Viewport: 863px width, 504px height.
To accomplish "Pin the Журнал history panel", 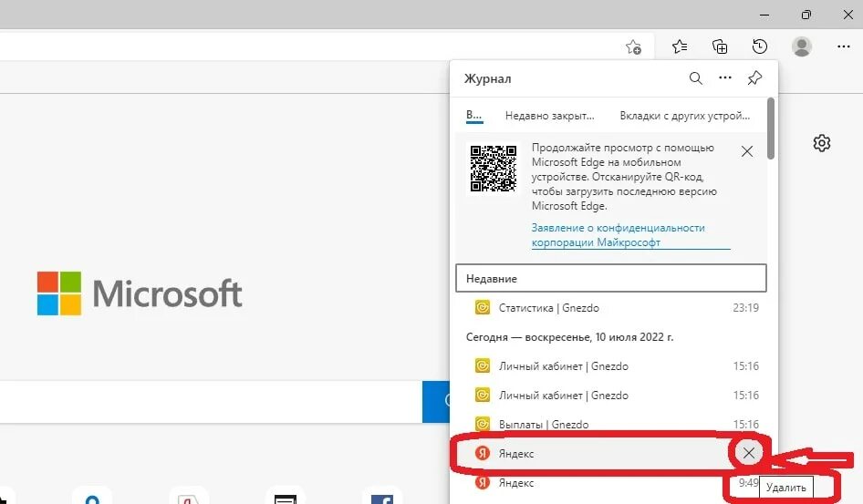I will pos(754,78).
